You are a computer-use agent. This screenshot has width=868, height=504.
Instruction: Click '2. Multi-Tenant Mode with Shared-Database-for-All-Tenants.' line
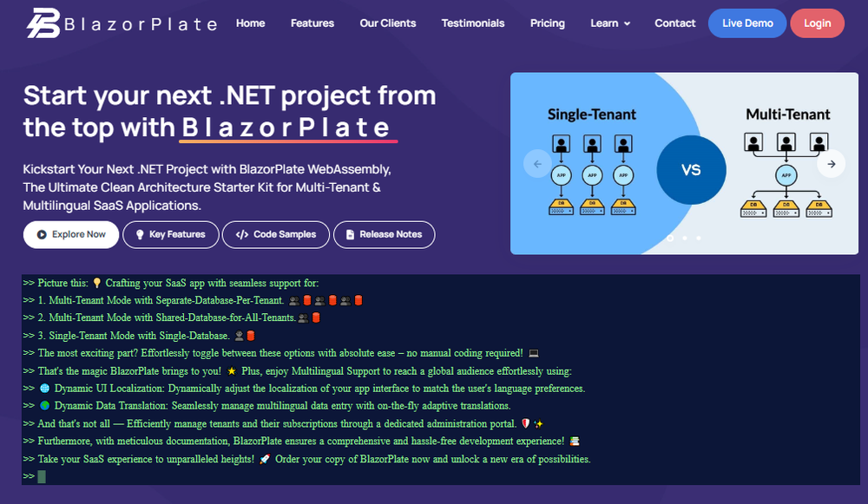click(172, 317)
